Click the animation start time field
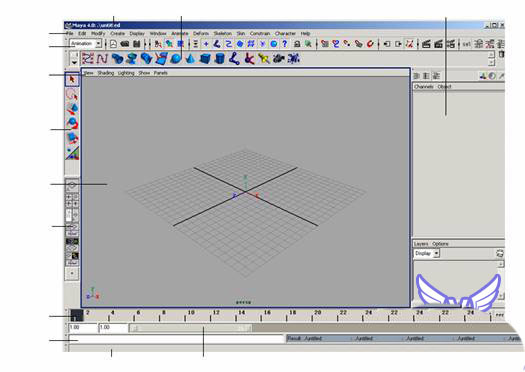Viewport: 525px width, 372px height. pyautogui.click(x=82, y=328)
